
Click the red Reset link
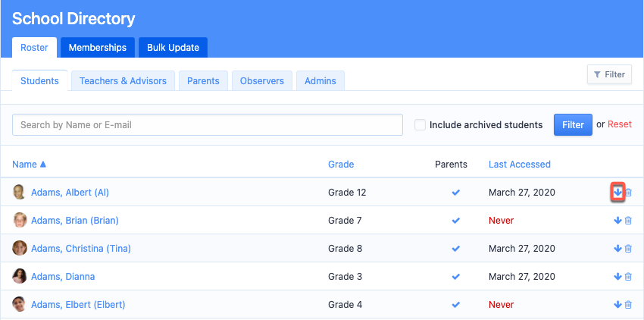619,125
